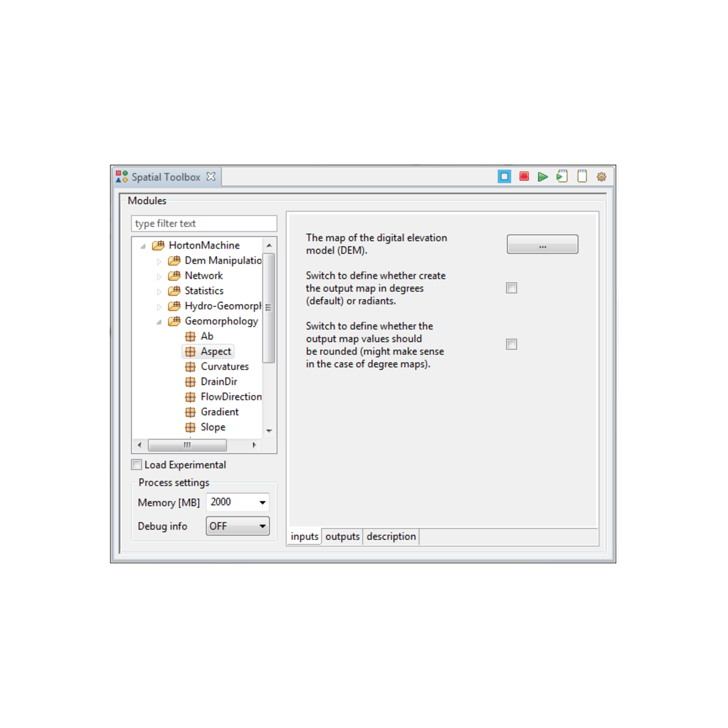Select the blue square toolbar icon
This screenshot has height=728, width=728.
pyautogui.click(x=504, y=177)
